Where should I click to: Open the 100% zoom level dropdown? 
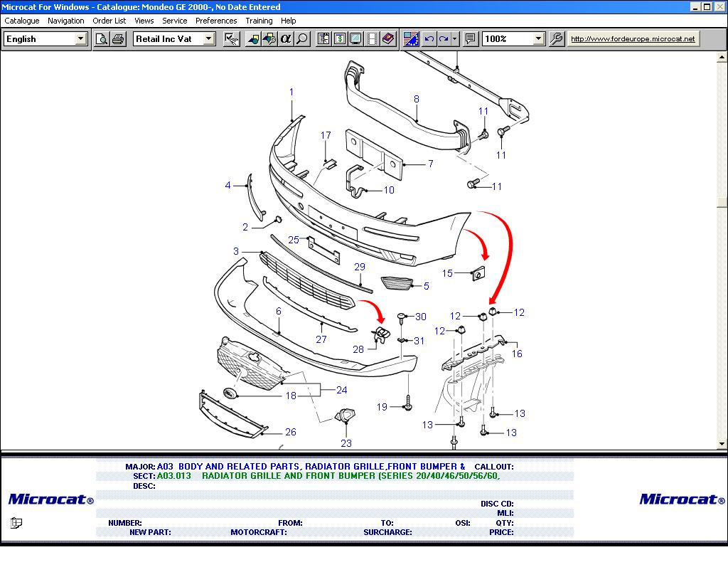tap(538, 39)
